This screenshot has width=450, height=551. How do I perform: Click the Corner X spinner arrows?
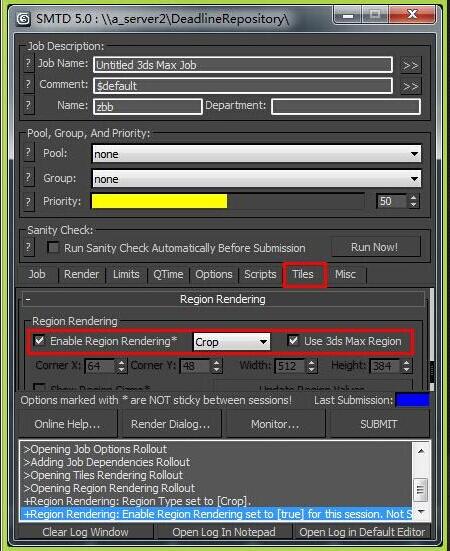[x=121, y=366]
